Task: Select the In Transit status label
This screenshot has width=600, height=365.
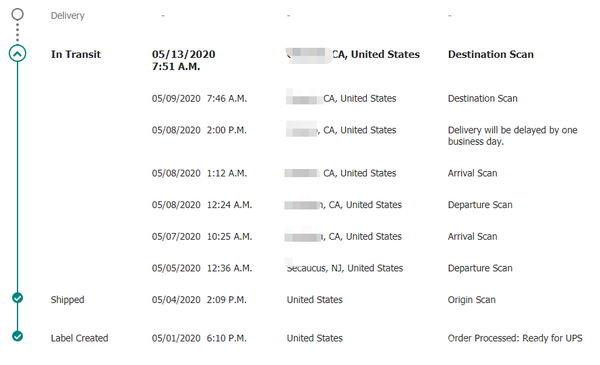Action: (76, 54)
